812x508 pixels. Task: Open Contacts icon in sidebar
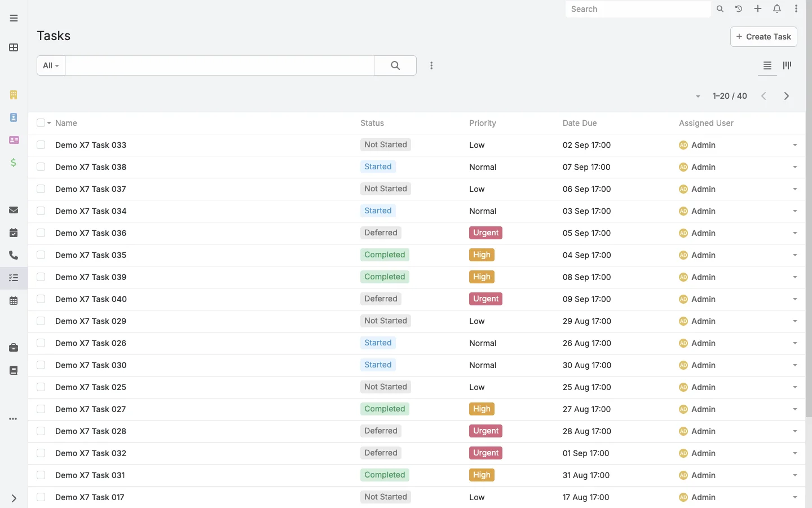[x=14, y=117]
